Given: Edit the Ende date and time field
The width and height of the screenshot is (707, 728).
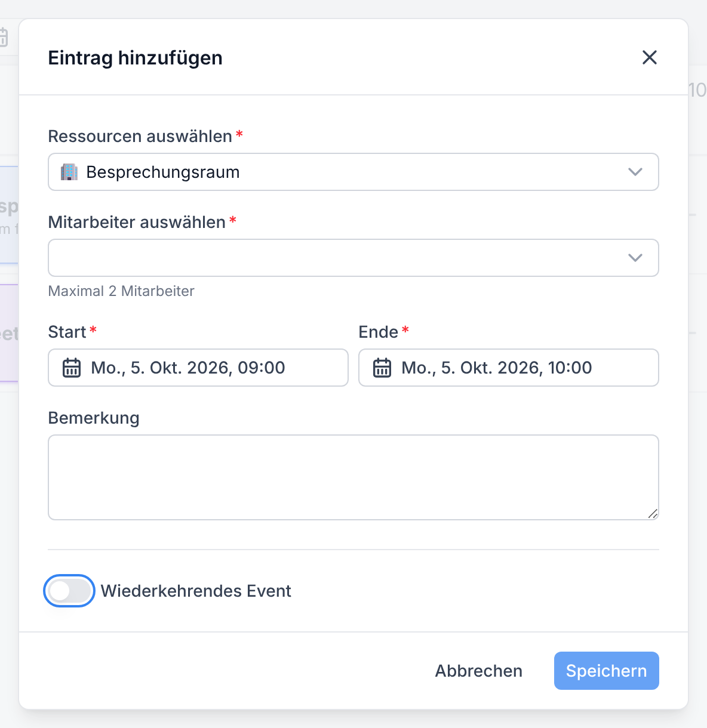Looking at the screenshot, I should point(509,368).
